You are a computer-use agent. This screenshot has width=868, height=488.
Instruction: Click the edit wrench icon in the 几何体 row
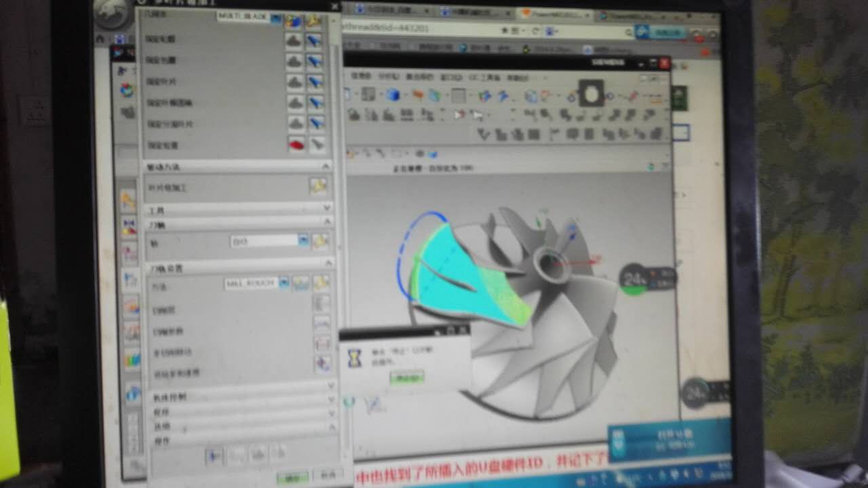(314, 20)
